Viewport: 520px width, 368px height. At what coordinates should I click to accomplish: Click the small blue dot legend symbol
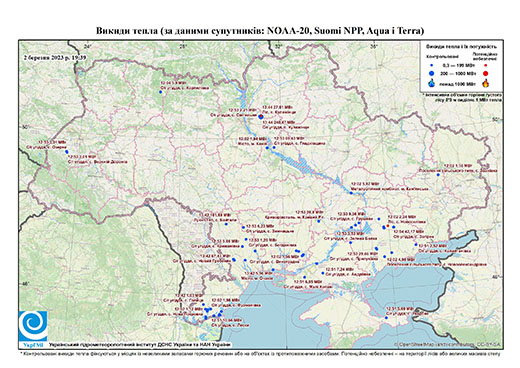tap(432, 65)
